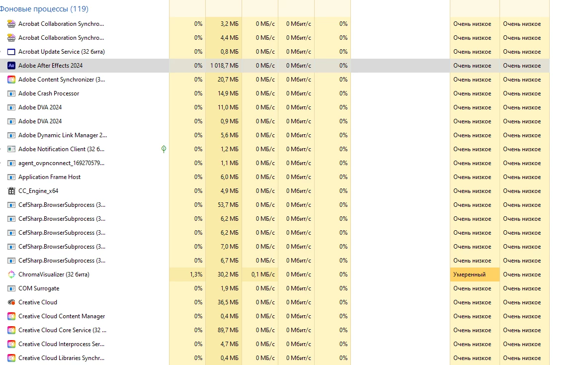Click icon of Adobe DVA 2024 using 0,9 МБ
The image size is (588, 365).
[11, 121]
